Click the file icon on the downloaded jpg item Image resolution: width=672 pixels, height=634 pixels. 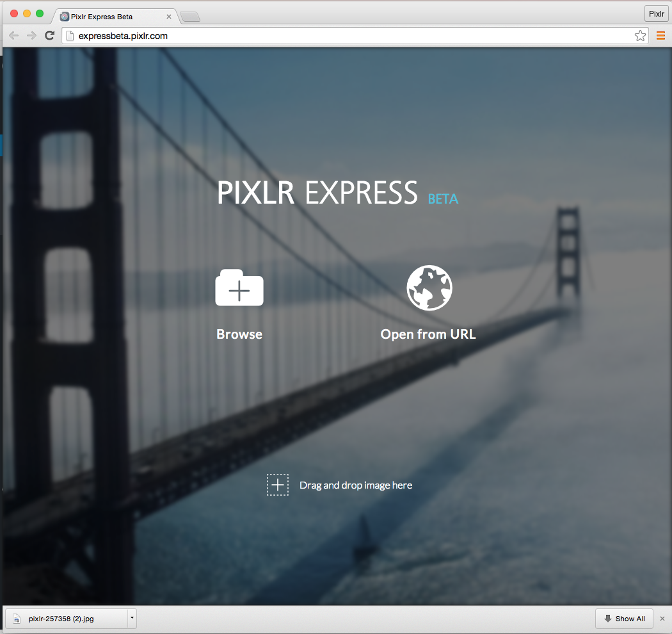(x=15, y=618)
